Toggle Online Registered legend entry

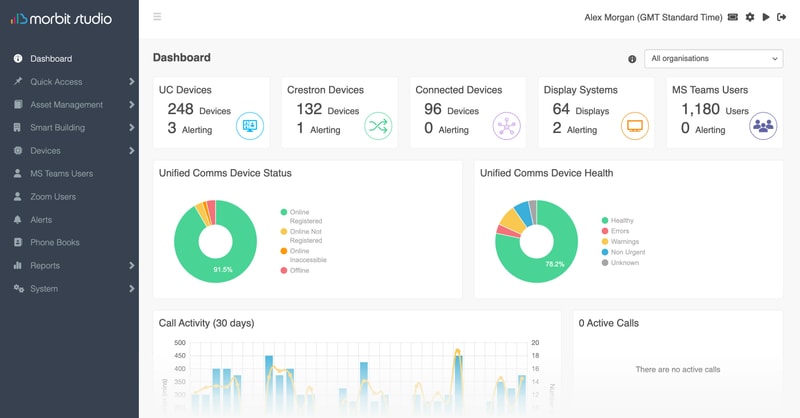tap(302, 216)
